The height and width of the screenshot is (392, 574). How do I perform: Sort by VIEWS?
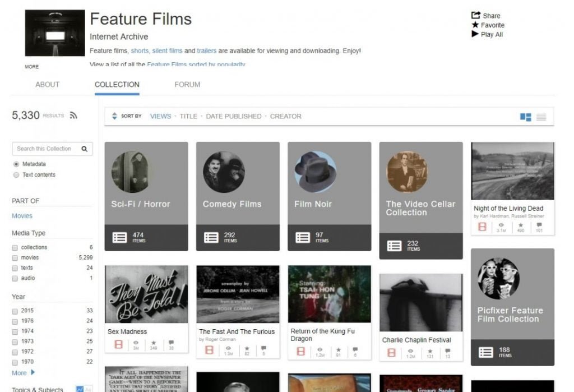tap(160, 116)
